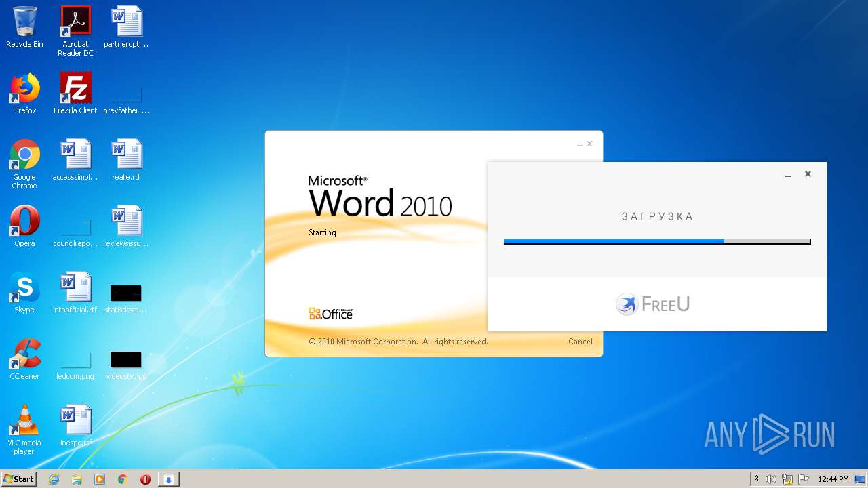Minimize the Word 2010 splash screen
Screen dimensions: 868x488
tap(580, 144)
